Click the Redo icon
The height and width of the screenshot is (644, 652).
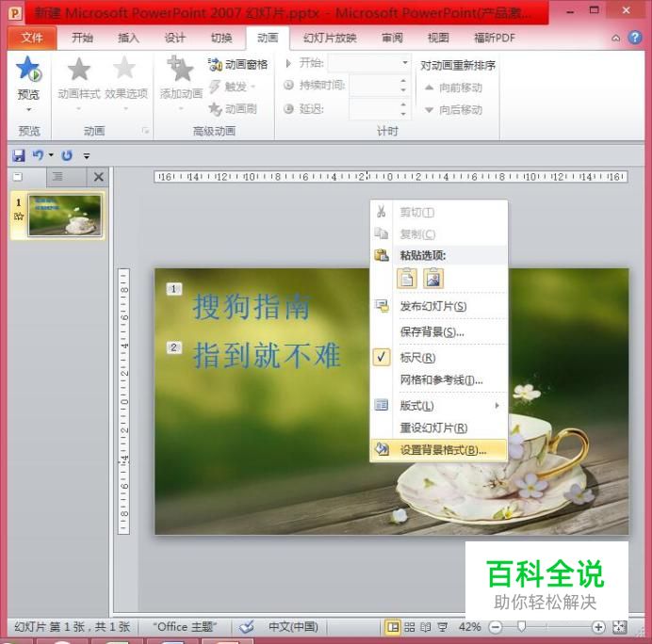[67, 155]
